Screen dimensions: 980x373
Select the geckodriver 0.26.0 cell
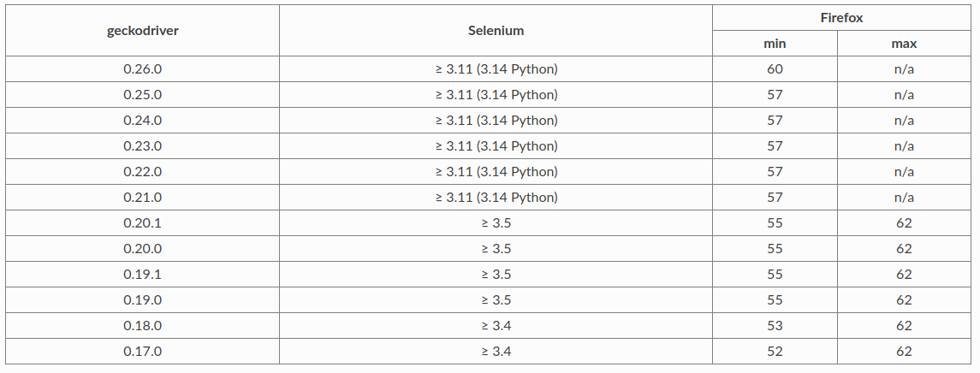(x=142, y=69)
